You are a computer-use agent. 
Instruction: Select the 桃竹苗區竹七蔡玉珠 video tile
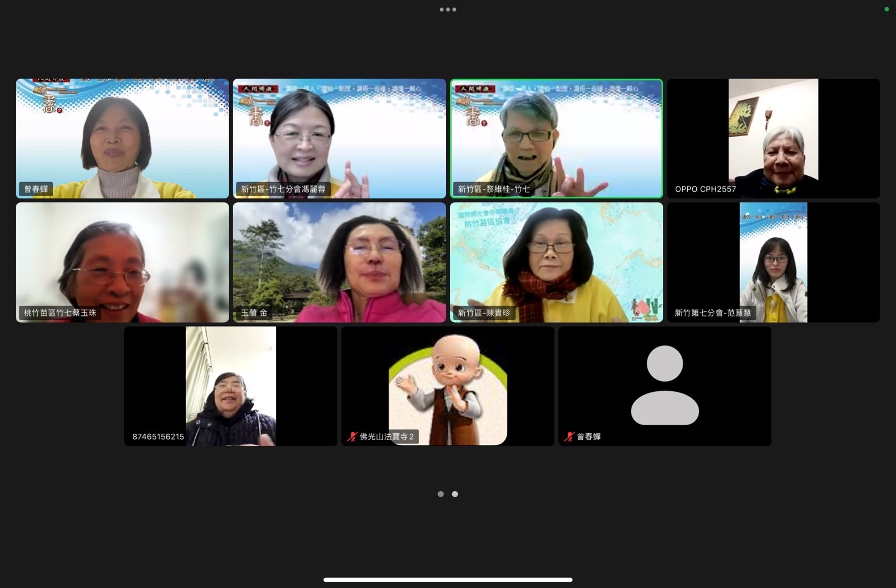click(122, 262)
